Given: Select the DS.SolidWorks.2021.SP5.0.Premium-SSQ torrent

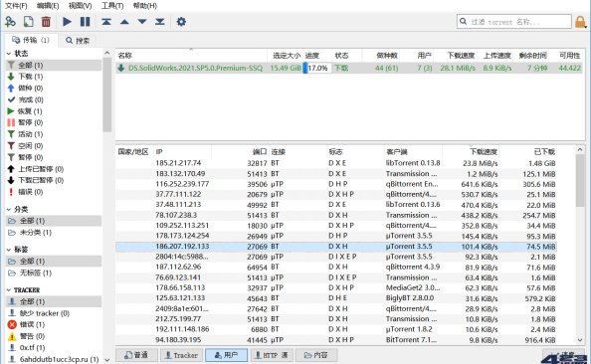Looking at the screenshot, I should pos(348,68).
